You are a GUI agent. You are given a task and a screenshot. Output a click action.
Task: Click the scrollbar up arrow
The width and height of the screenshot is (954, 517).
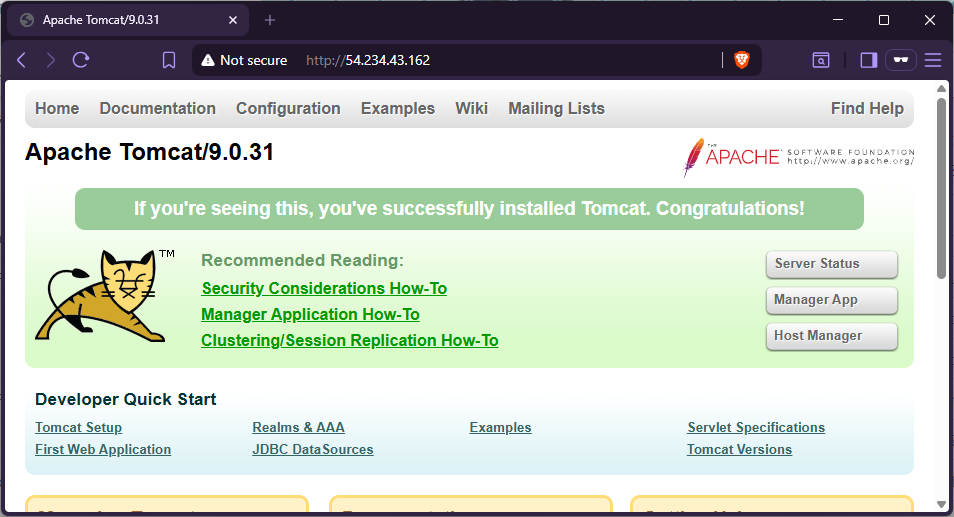coord(941,88)
